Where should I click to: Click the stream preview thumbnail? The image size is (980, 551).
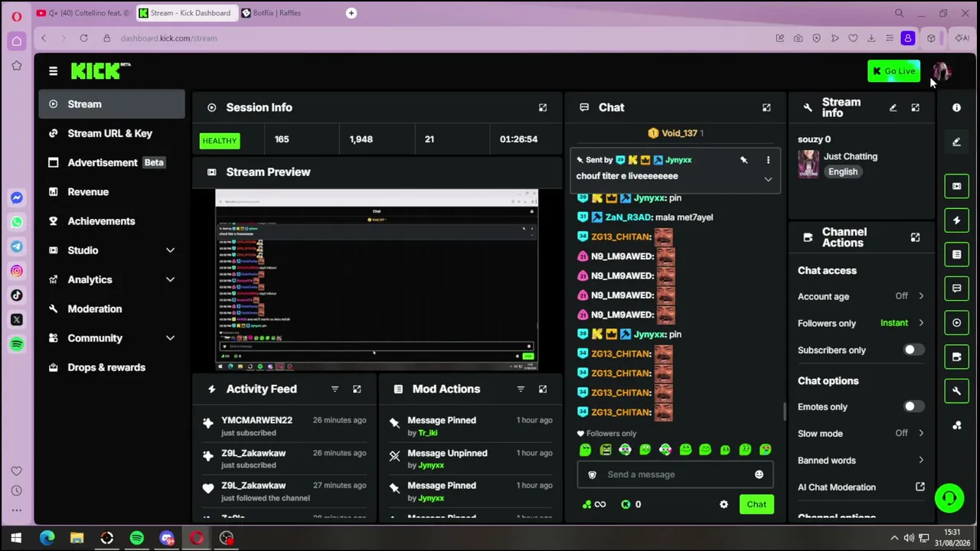(377, 279)
